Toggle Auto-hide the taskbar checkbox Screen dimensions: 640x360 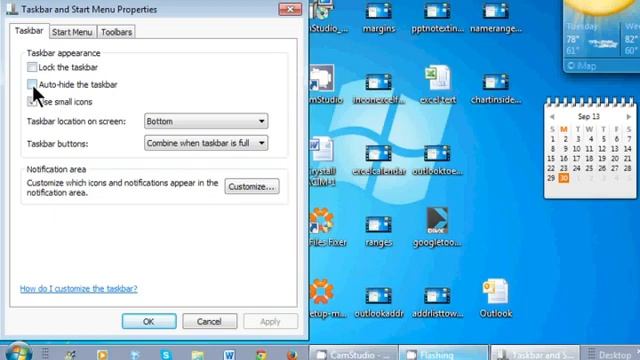[32, 84]
